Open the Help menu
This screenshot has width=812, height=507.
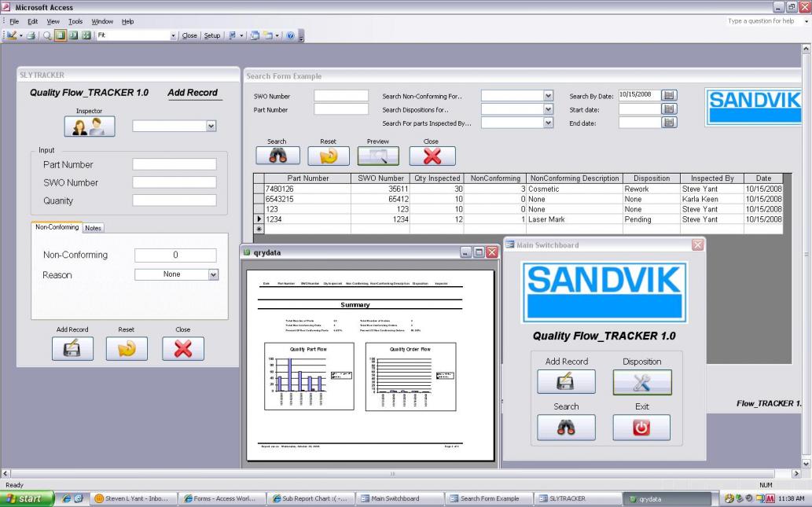tap(127, 21)
